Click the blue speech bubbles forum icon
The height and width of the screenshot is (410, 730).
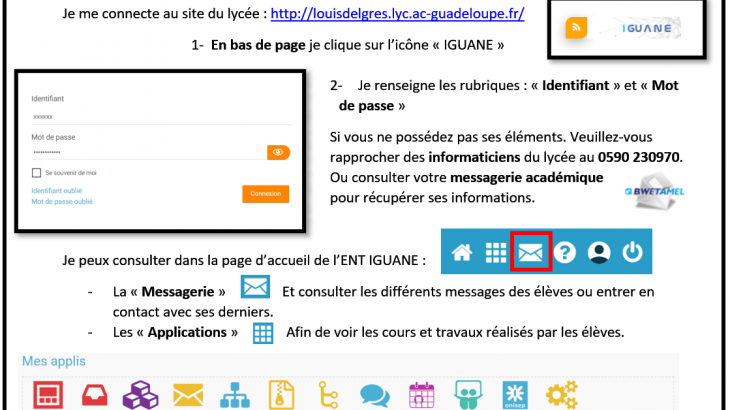375,394
